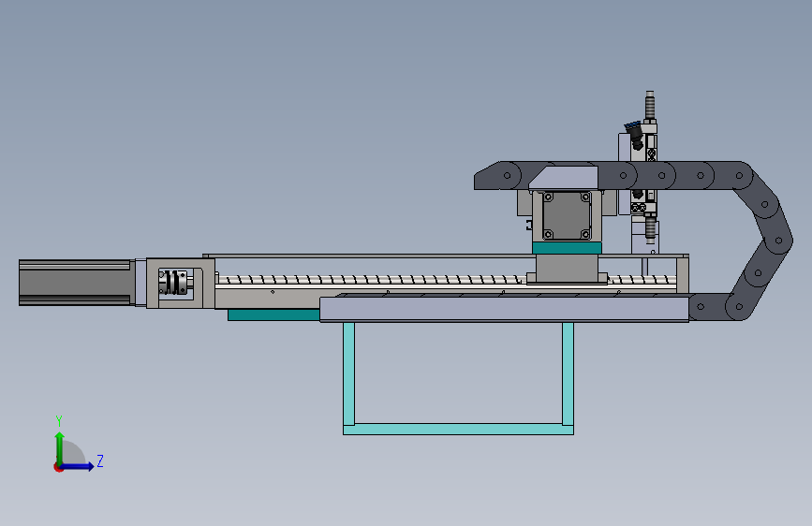Select the square motor with four corner bolts
This screenshot has width=812, height=526.
tap(567, 215)
